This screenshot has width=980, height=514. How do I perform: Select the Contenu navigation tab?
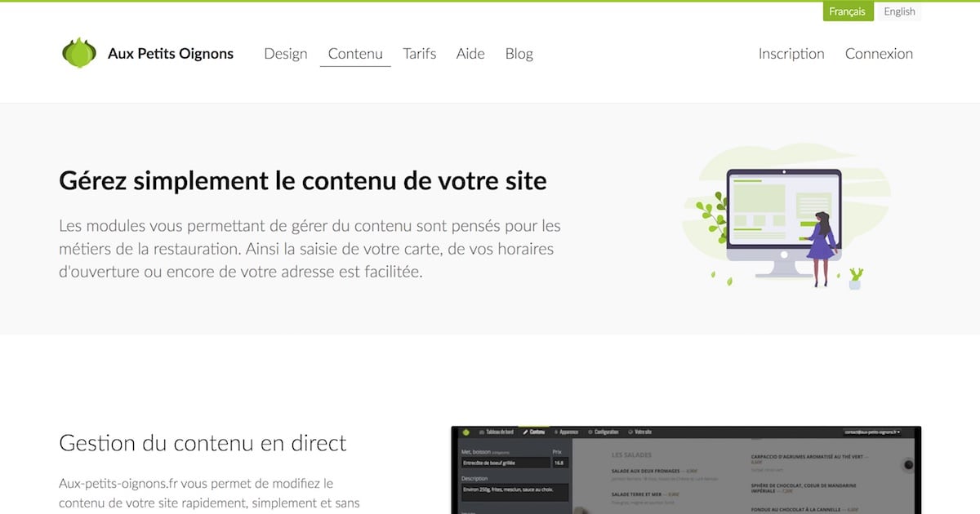pyautogui.click(x=355, y=54)
